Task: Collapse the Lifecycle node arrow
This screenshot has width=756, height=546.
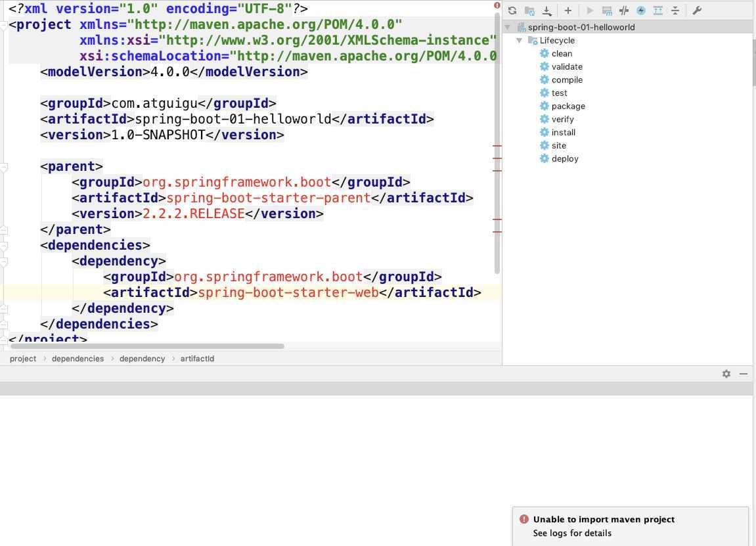Action: [x=520, y=41]
